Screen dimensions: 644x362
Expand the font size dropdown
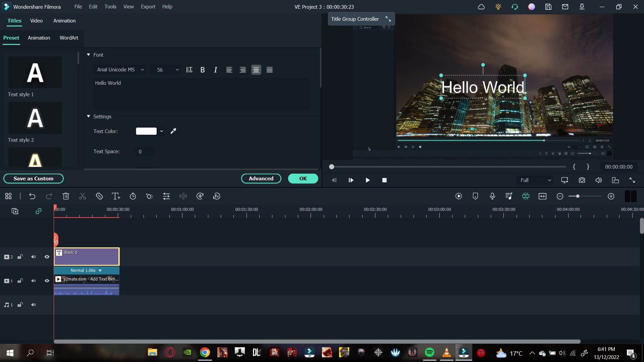(177, 70)
